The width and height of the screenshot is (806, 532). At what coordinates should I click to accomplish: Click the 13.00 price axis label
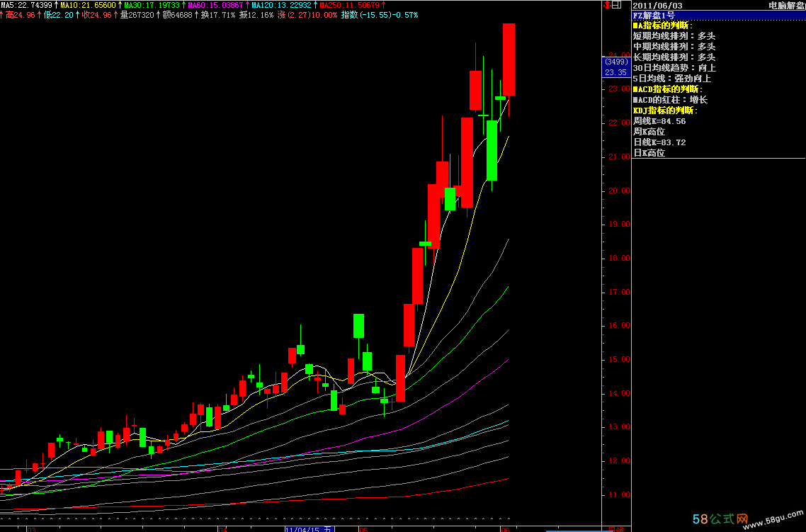[619, 426]
